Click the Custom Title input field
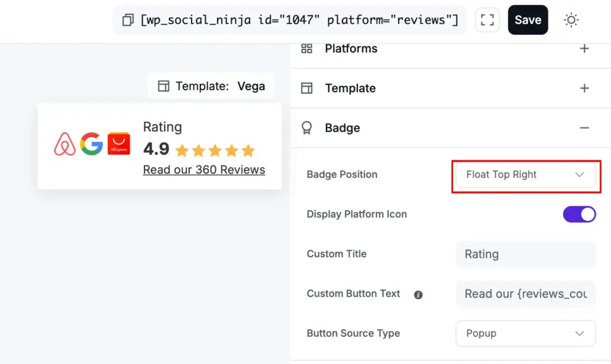The image size is (611, 364). (525, 254)
